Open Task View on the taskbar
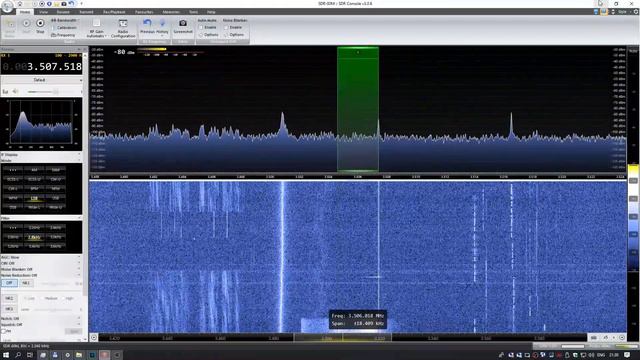 pos(30,355)
